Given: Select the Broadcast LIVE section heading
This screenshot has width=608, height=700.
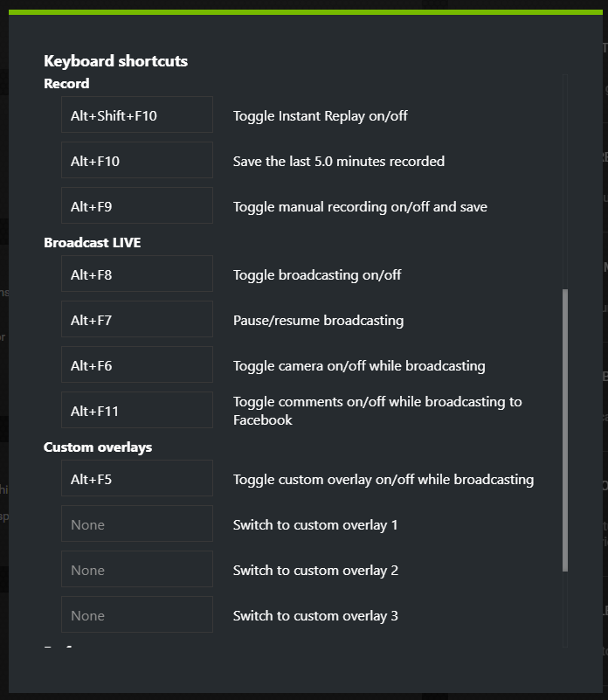Looking at the screenshot, I should click(x=93, y=242).
